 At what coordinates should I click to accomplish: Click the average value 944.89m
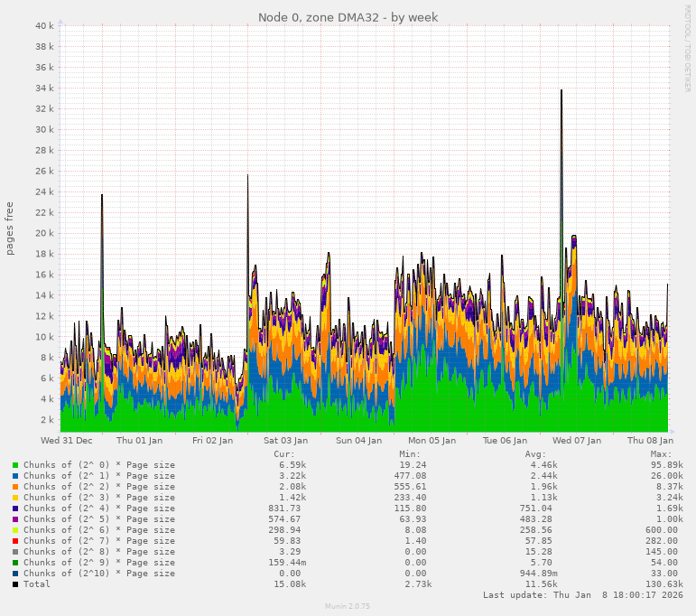(539, 574)
